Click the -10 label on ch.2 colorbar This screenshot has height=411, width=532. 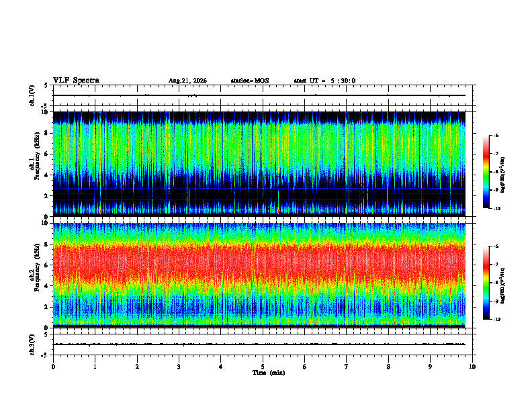tap(496, 320)
